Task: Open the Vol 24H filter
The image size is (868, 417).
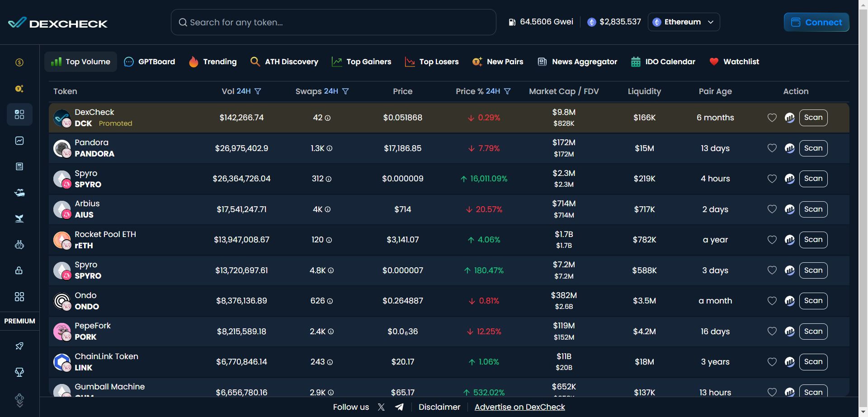Action: [x=258, y=91]
